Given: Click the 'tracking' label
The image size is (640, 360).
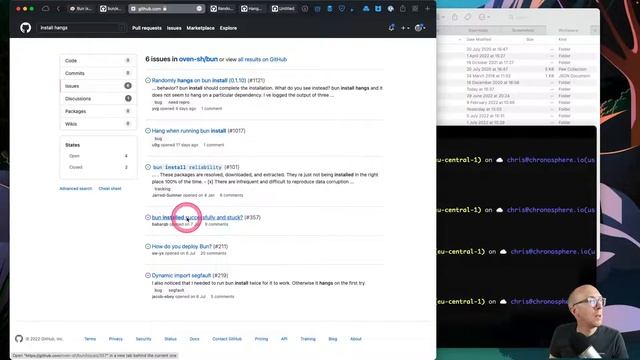Looking at the screenshot, I should (x=162, y=189).
